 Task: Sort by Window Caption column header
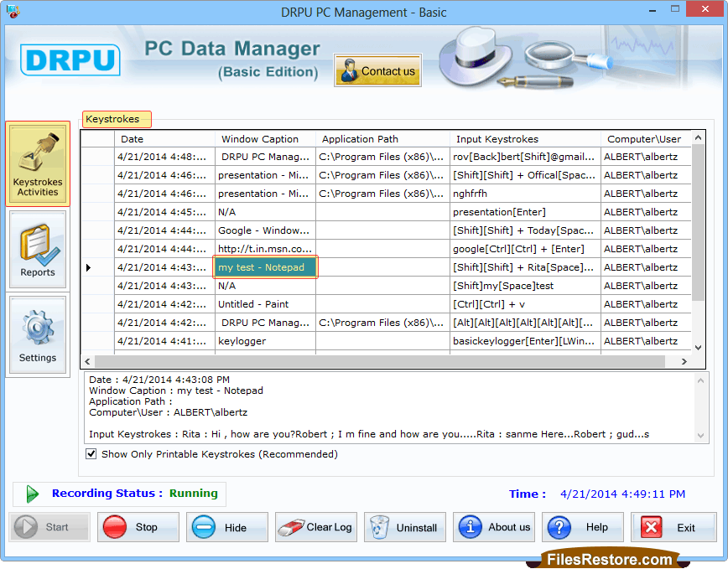(x=266, y=139)
